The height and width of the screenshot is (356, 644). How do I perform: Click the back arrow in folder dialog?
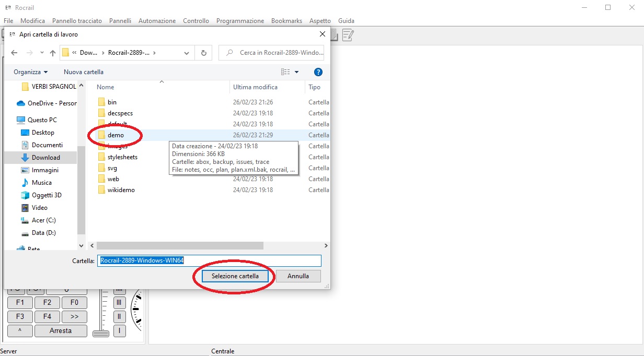14,53
